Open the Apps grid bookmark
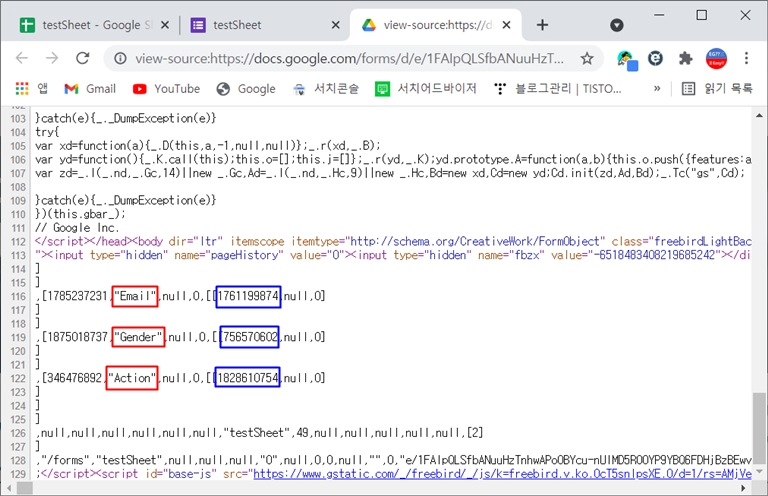Screen dimensions: 768x496 pos(32,89)
